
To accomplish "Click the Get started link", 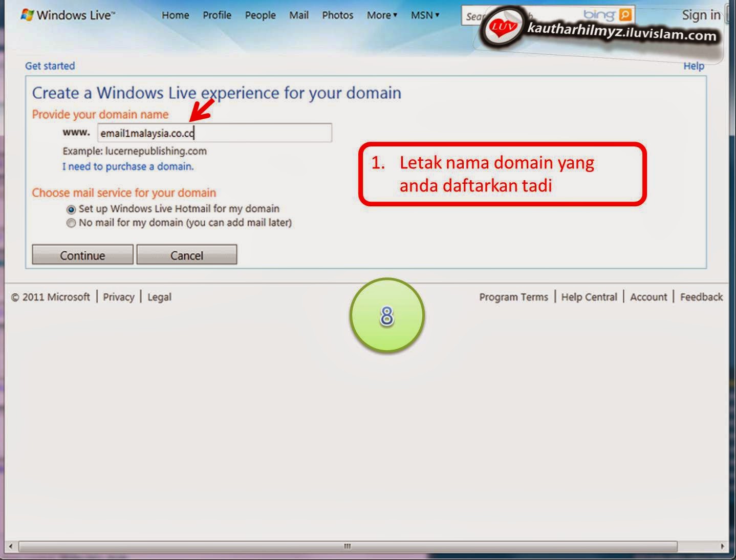I will [50, 66].
